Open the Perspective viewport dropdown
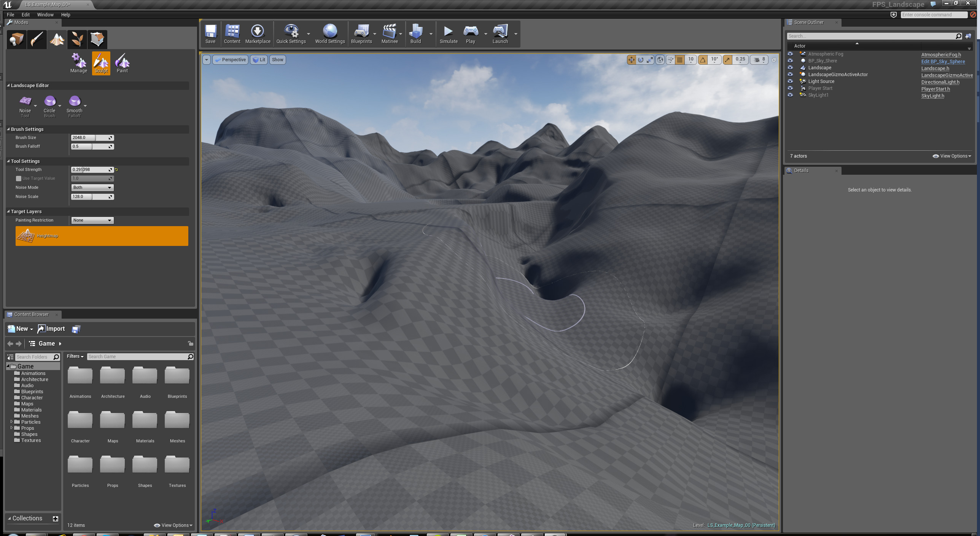 (230, 60)
